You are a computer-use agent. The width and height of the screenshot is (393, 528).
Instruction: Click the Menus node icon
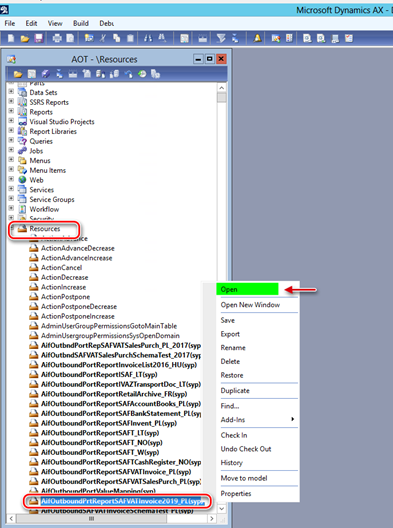[22, 160]
